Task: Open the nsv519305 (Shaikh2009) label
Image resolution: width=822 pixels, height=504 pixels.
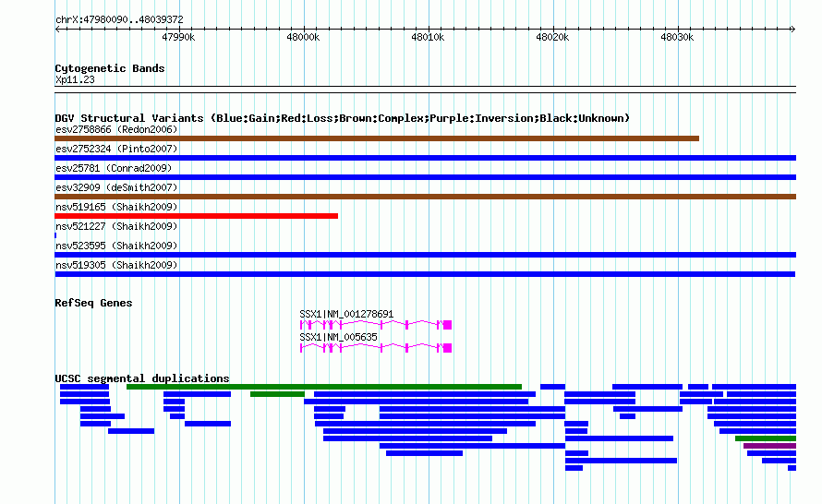Action: coord(116,265)
